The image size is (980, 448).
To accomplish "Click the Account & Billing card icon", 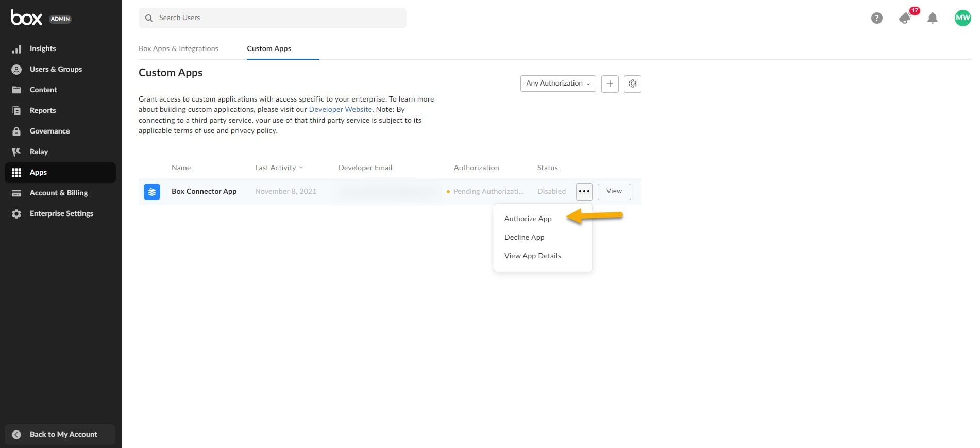I will pos(16,193).
